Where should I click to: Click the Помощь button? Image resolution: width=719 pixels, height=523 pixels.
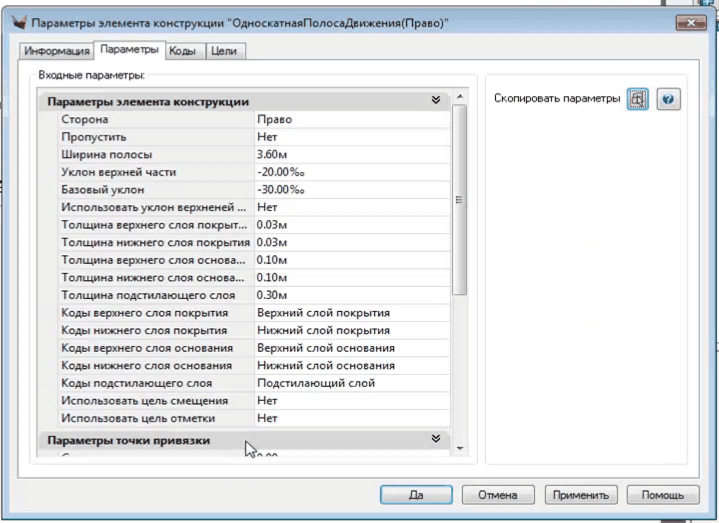pyautogui.click(x=662, y=494)
